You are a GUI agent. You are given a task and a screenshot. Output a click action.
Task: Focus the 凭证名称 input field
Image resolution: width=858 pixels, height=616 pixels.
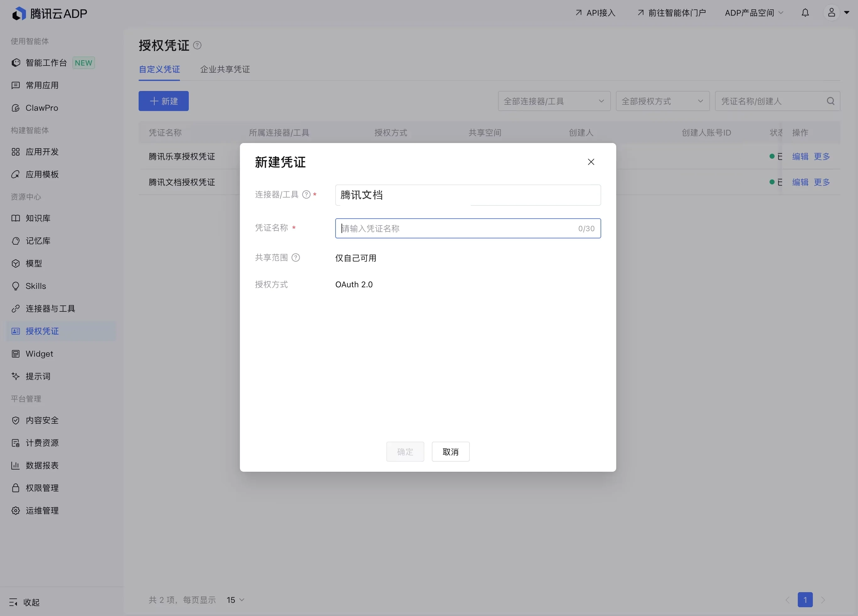pos(468,229)
